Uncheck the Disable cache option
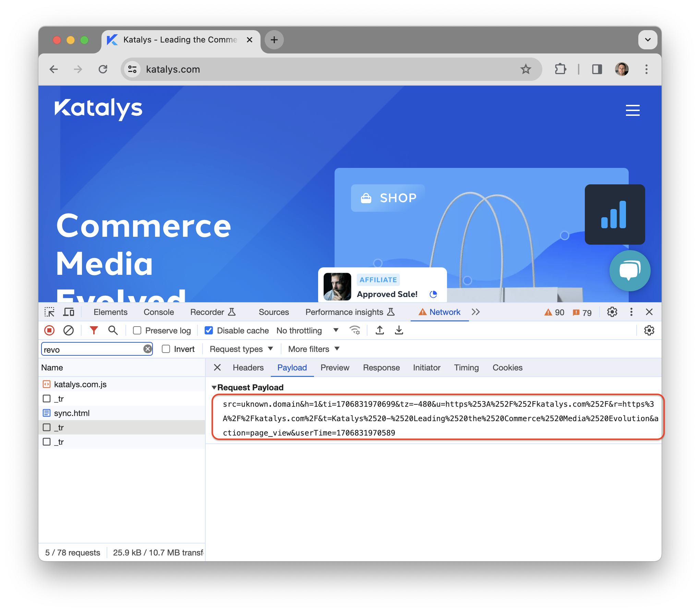This screenshot has width=700, height=612. (x=209, y=330)
